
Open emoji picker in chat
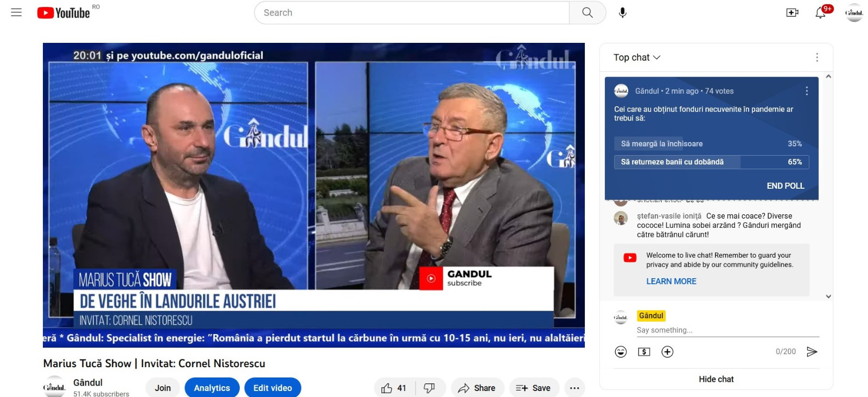tap(621, 352)
